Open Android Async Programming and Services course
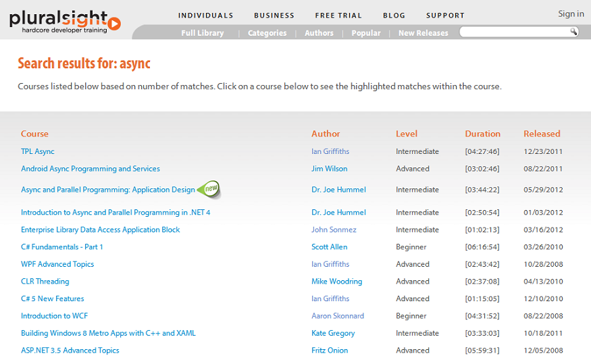 click(x=91, y=169)
